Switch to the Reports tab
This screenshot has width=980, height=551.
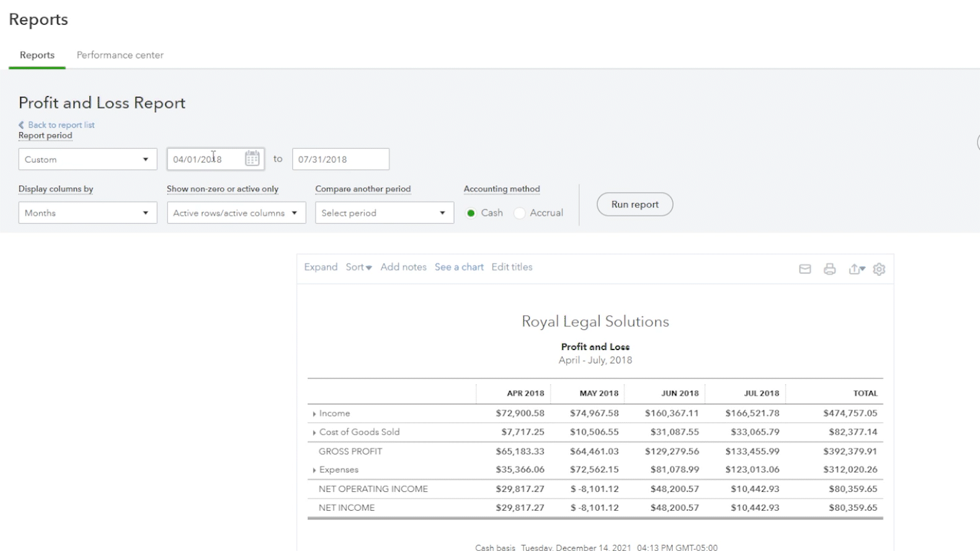click(37, 55)
